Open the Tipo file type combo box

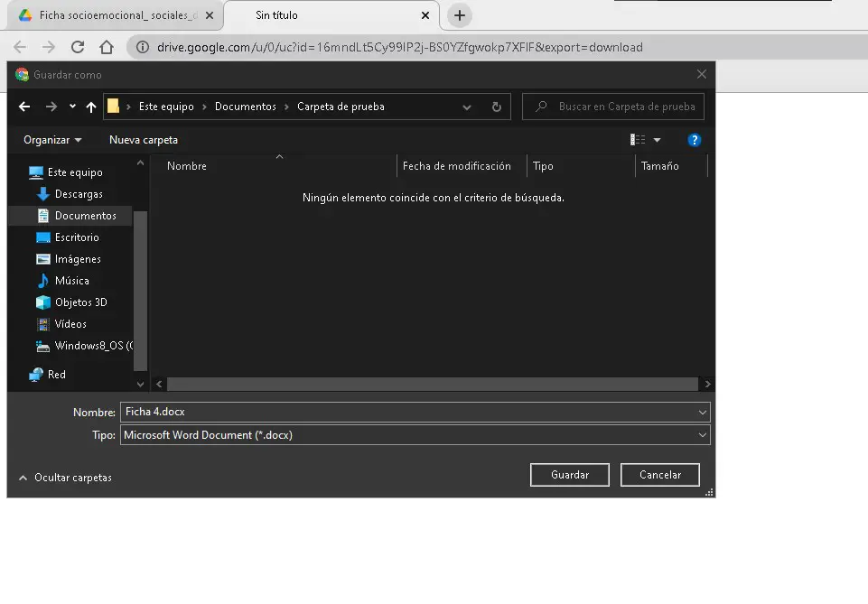415,435
